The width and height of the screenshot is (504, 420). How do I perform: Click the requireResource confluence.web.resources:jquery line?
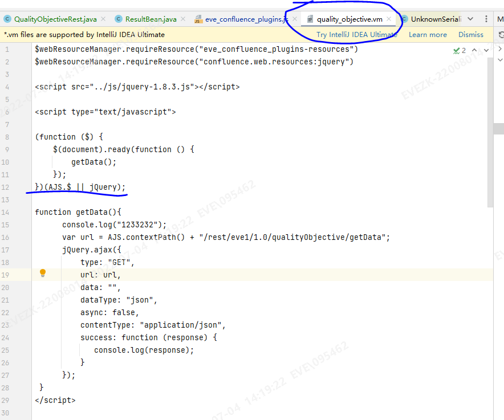pyautogui.click(x=194, y=62)
